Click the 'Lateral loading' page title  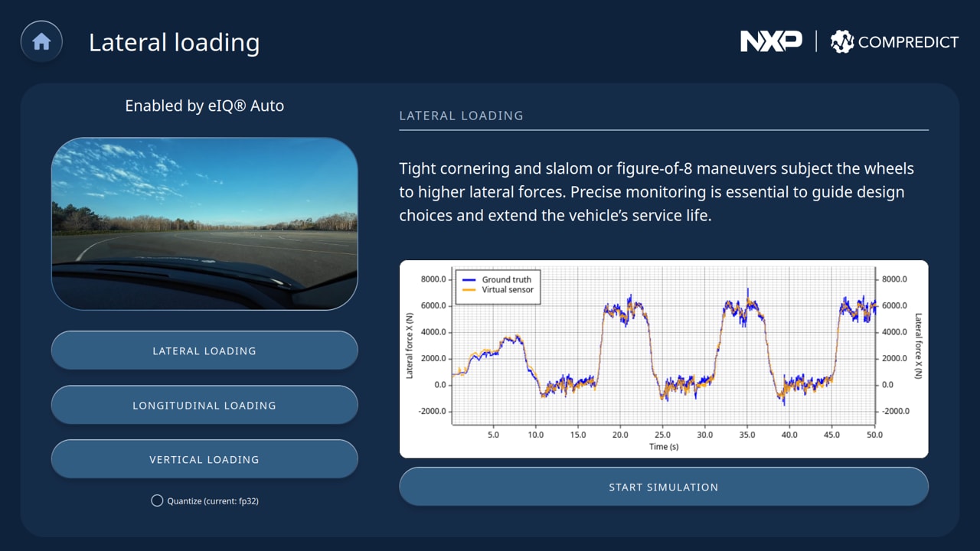pyautogui.click(x=174, y=42)
